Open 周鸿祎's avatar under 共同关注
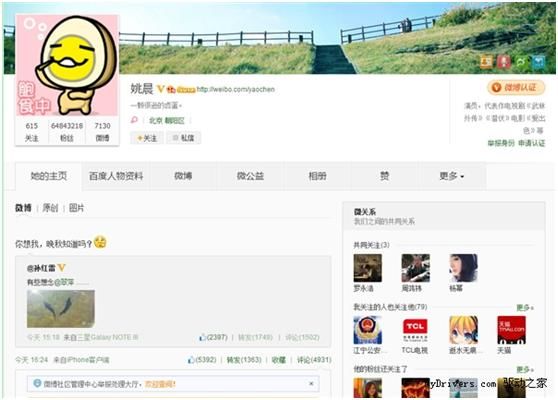 point(415,268)
